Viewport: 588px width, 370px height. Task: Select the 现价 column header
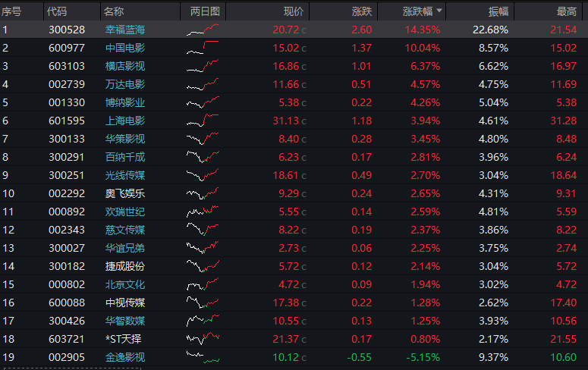pyautogui.click(x=294, y=11)
